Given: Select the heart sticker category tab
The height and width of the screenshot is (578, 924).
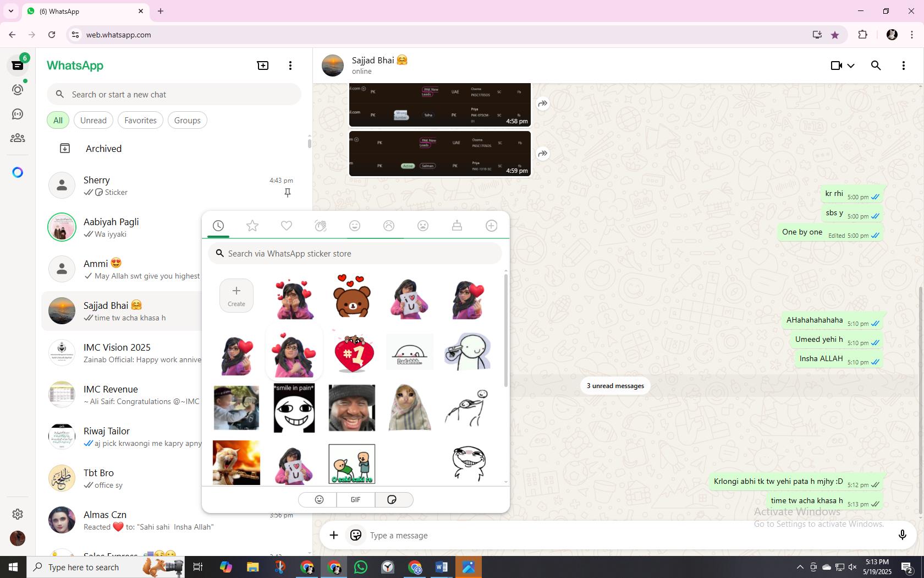Looking at the screenshot, I should (x=287, y=226).
